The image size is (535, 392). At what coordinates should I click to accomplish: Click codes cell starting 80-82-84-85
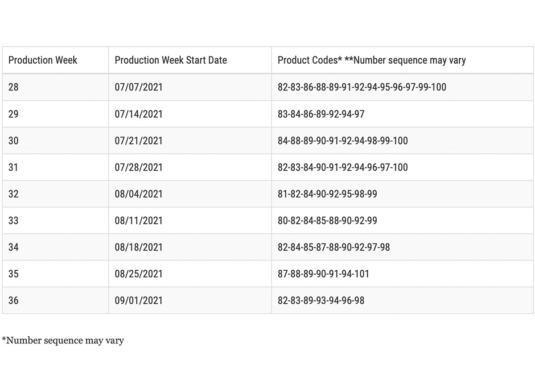[327, 220]
